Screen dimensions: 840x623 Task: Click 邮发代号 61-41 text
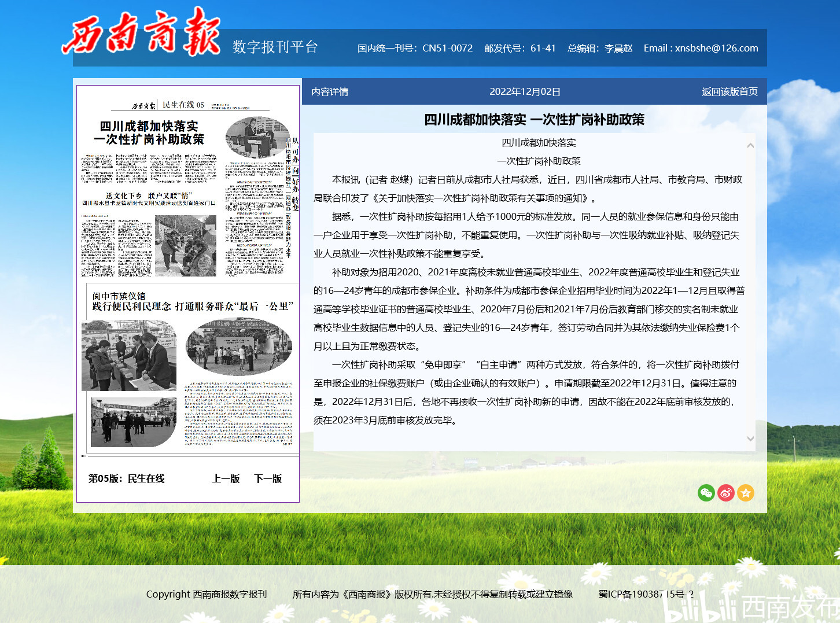point(520,48)
